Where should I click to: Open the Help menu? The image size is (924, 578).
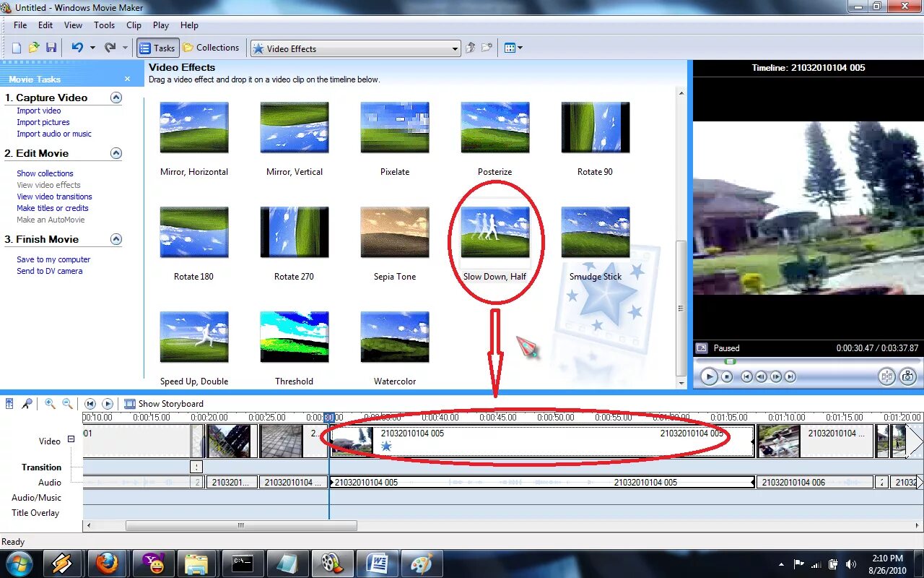point(189,25)
